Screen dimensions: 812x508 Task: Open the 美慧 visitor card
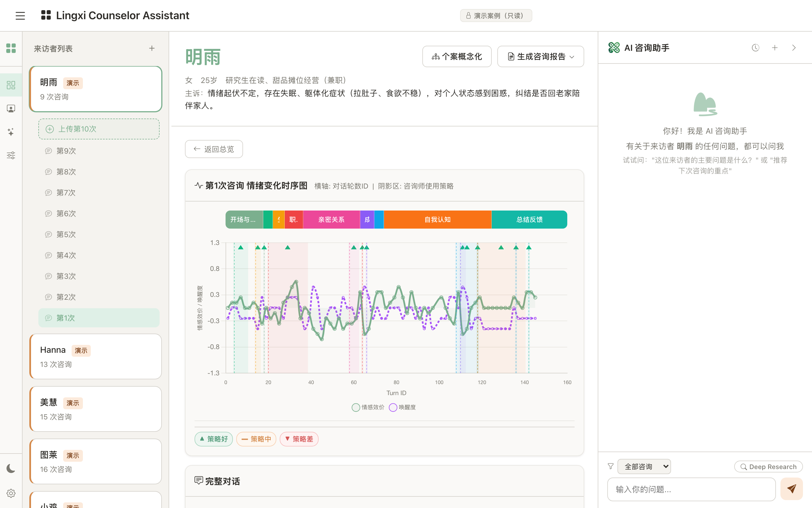pyautogui.click(x=96, y=409)
